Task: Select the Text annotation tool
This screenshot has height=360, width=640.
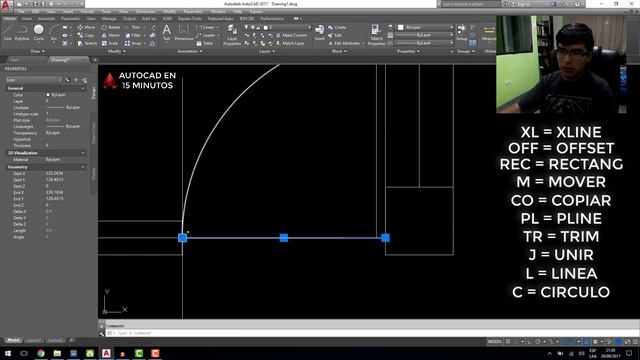Action: (x=167, y=32)
